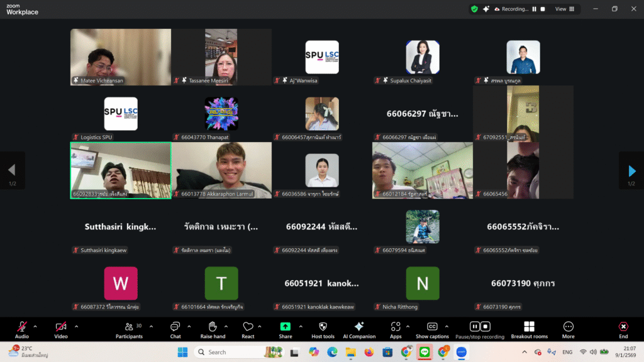Unmute the microphone Audio button

click(22, 328)
